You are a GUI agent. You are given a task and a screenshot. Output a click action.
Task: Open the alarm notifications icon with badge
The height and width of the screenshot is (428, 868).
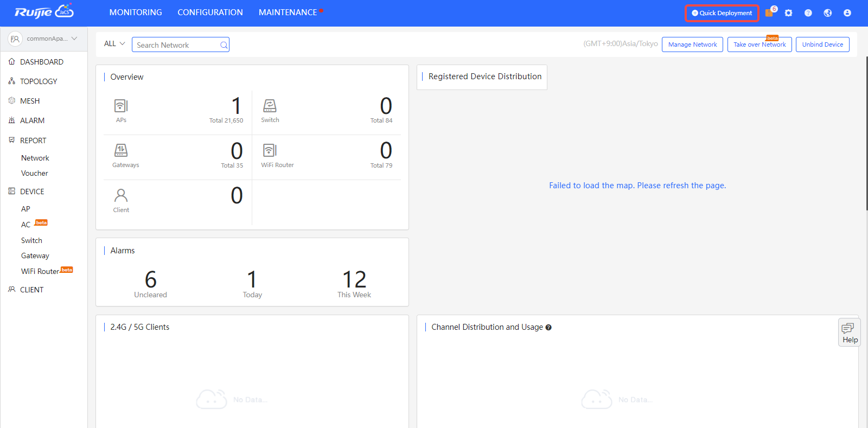pos(770,12)
